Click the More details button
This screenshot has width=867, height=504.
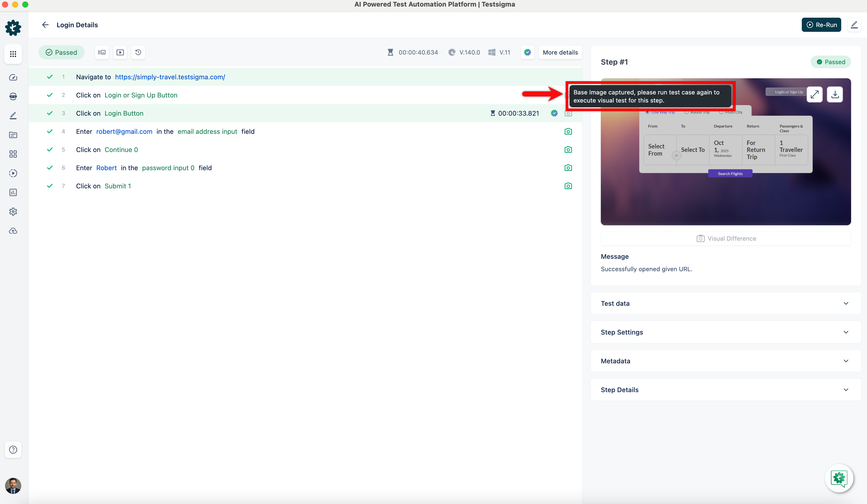click(560, 52)
